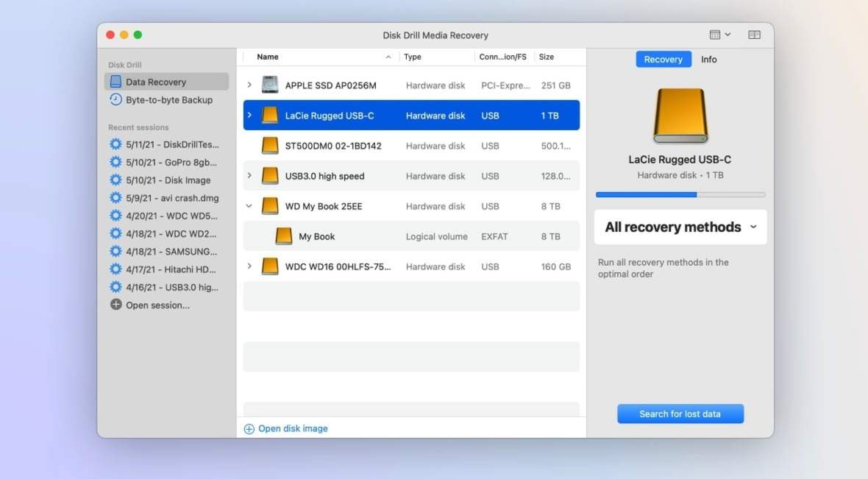Click the USB3.0 high speed drive icon
The height and width of the screenshot is (479, 868).
point(270,176)
